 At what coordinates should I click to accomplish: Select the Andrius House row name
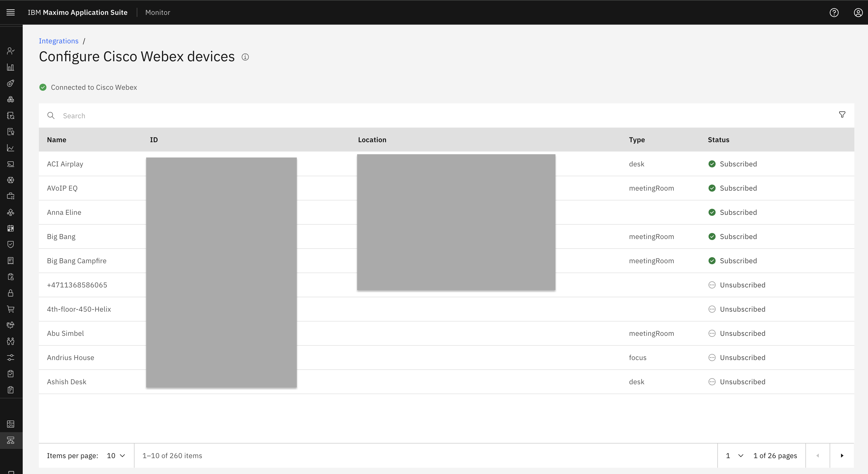pyautogui.click(x=70, y=358)
